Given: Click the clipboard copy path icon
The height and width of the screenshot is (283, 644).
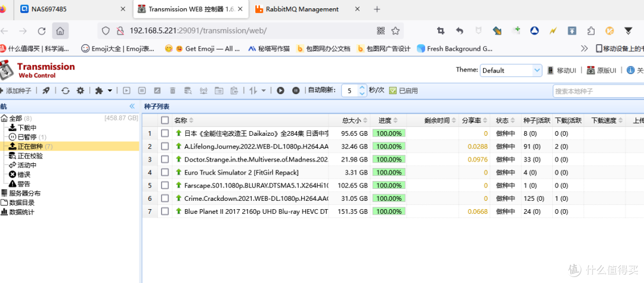Looking at the screenshot, I should pos(234,91).
